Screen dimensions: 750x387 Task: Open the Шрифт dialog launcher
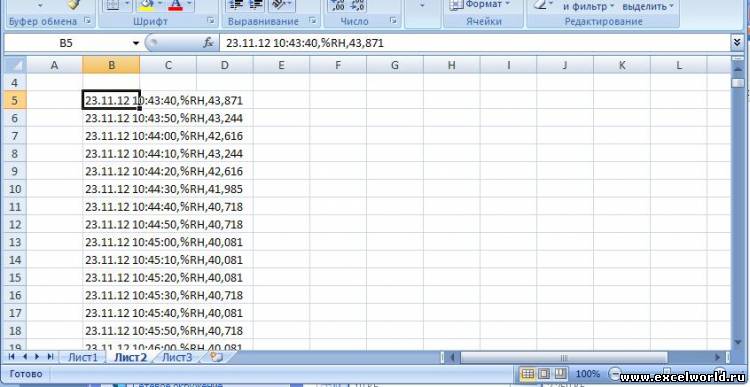coord(211,21)
